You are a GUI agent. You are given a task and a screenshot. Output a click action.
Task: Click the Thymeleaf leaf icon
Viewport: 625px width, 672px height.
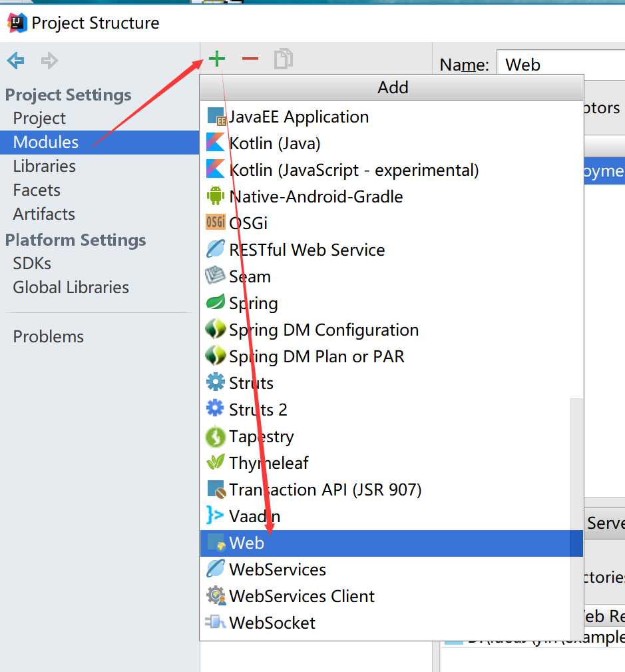[216, 462]
